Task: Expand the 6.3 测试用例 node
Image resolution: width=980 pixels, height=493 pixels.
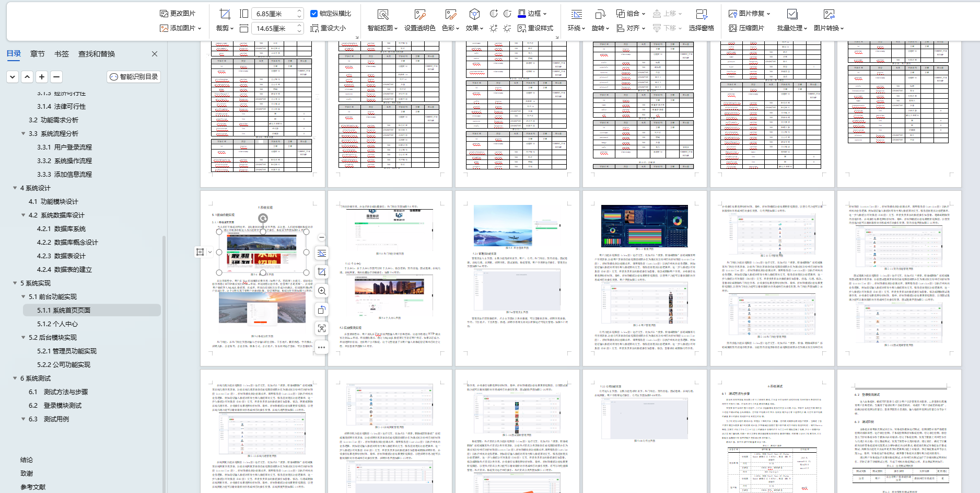Action: [23, 419]
